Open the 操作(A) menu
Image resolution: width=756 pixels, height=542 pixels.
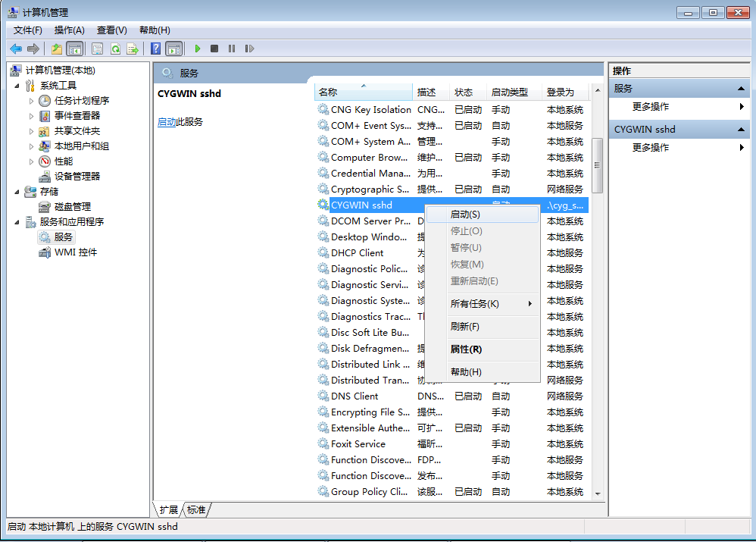click(x=70, y=30)
